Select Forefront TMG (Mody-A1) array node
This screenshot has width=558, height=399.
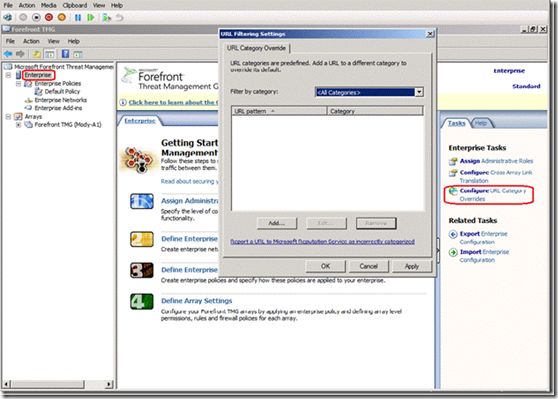(x=68, y=125)
